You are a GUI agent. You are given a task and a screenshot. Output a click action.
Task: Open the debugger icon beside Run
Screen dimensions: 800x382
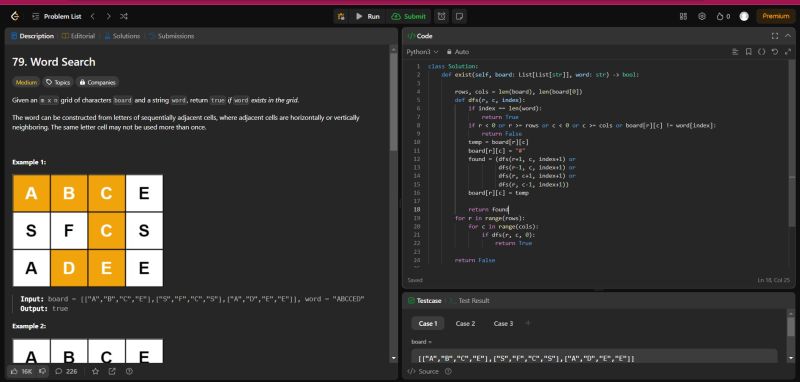[341, 16]
